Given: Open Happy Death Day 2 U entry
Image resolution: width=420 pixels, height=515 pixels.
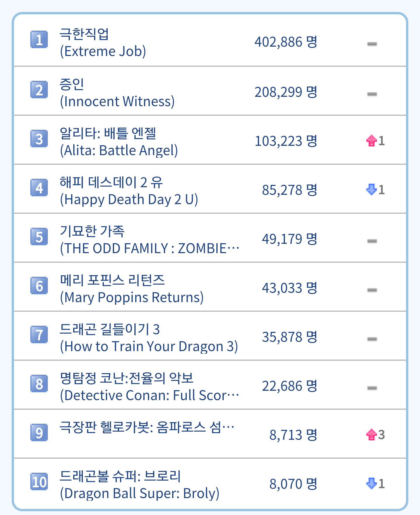Looking at the screenshot, I should (x=128, y=191).
